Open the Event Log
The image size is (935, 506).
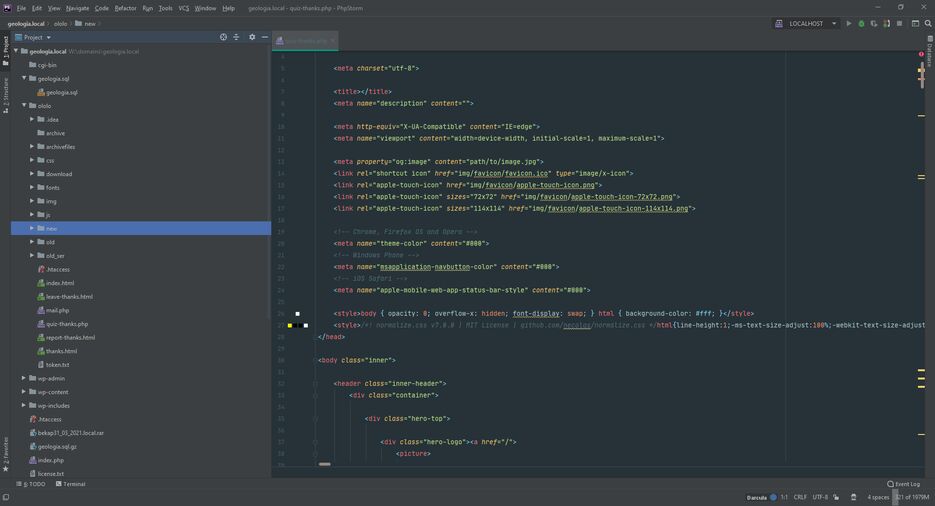point(903,484)
